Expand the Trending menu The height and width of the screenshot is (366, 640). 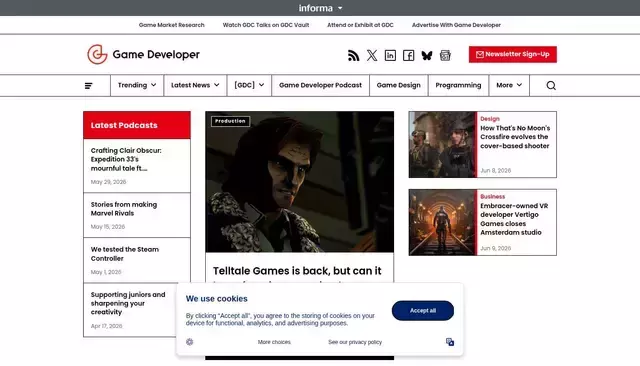click(x=137, y=85)
